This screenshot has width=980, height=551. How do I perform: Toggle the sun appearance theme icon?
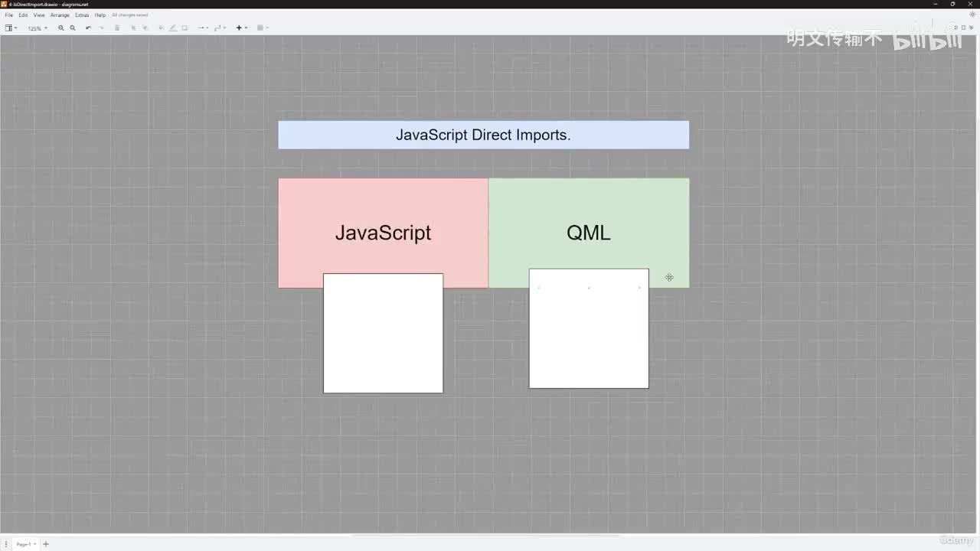pos(972,15)
